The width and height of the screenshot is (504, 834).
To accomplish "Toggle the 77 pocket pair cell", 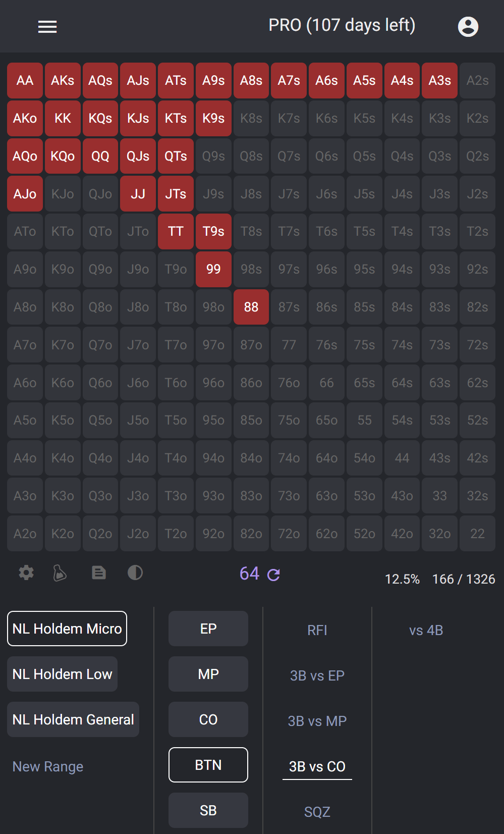I will tap(289, 345).
